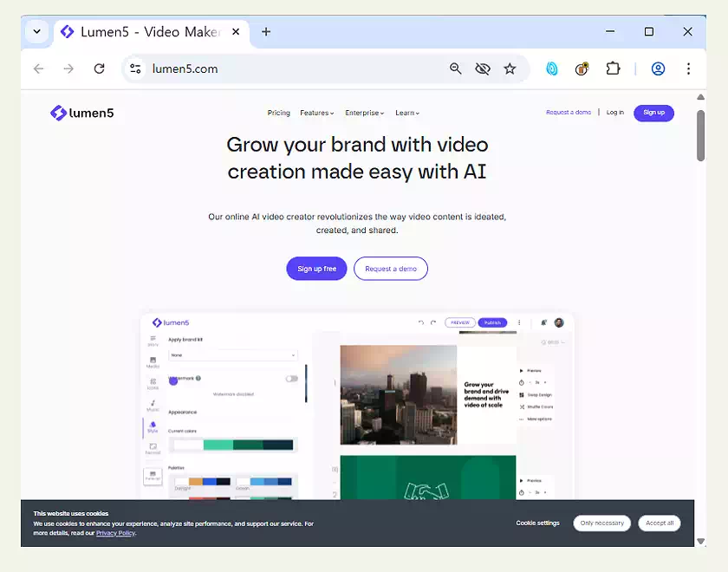Open the browser zoom magnifier icon

(456, 68)
